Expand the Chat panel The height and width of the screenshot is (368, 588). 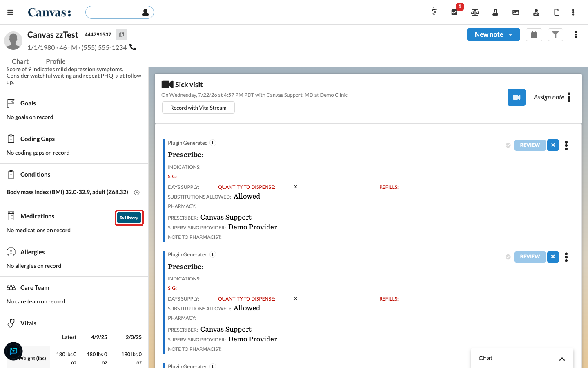(522, 358)
